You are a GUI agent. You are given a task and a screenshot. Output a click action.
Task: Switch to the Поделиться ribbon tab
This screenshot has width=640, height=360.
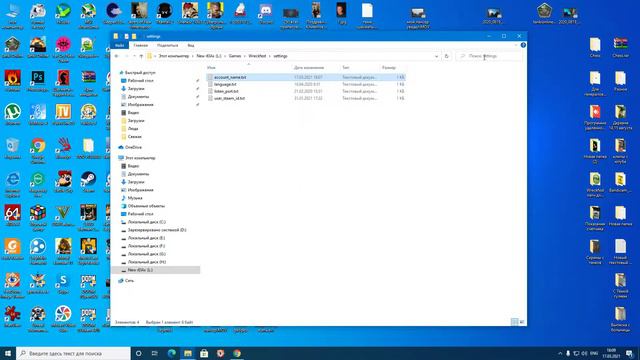point(167,45)
